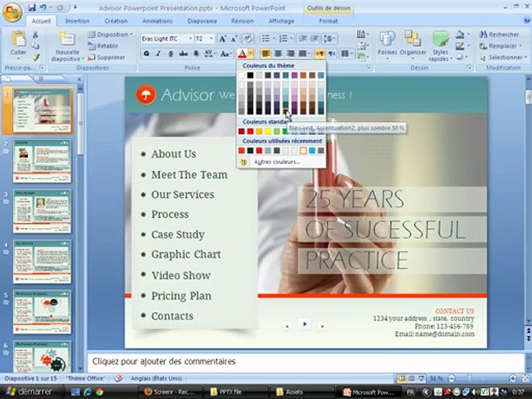Click Remplacer replace button
532x399 pixels.
point(501,46)
